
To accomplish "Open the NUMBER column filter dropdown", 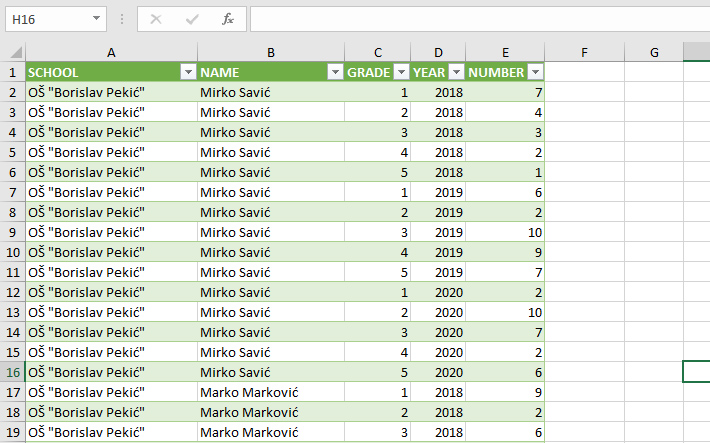I will tap(536, 72).
